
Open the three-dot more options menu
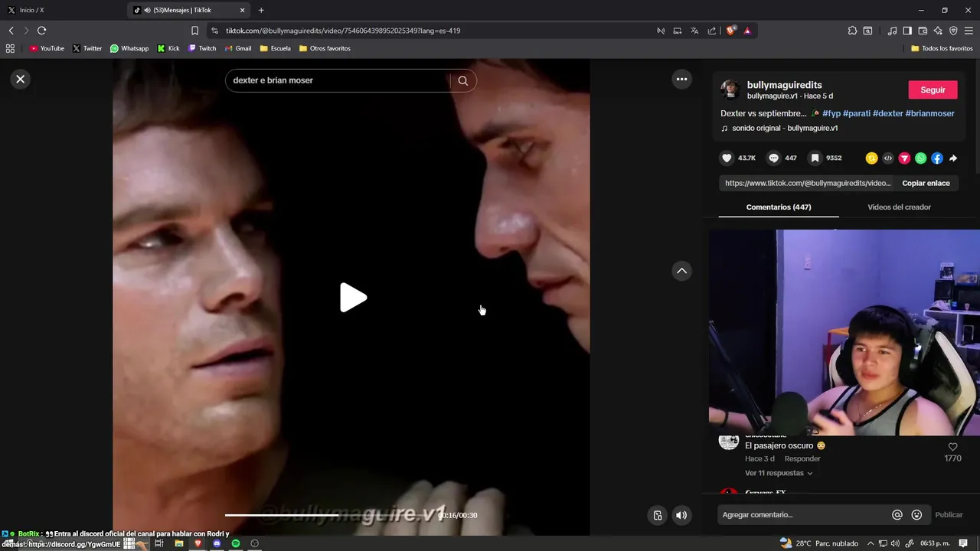coord(681,79)
